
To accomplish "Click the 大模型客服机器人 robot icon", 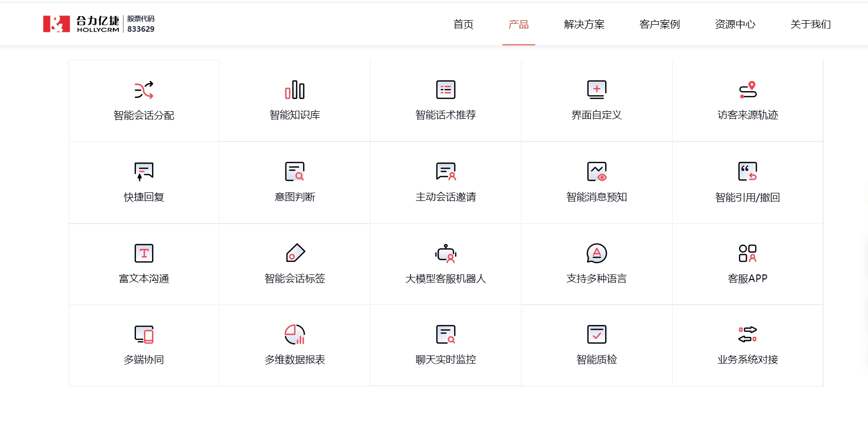I will click(446, 253).
